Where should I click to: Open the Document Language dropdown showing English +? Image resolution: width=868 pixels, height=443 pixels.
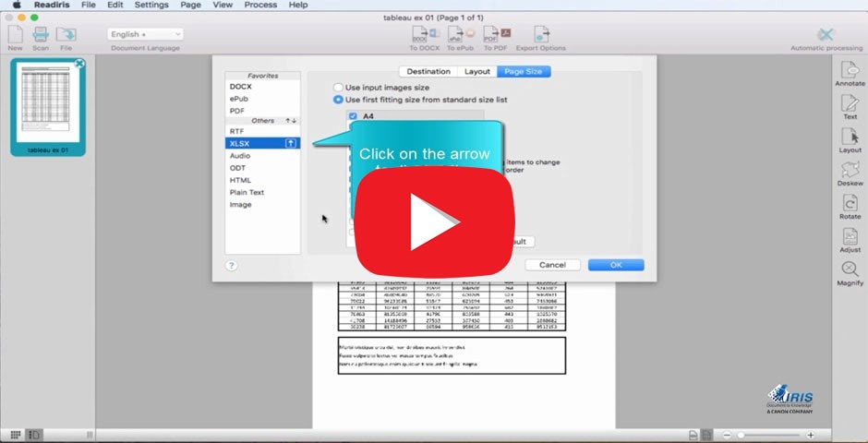point(145,34)
